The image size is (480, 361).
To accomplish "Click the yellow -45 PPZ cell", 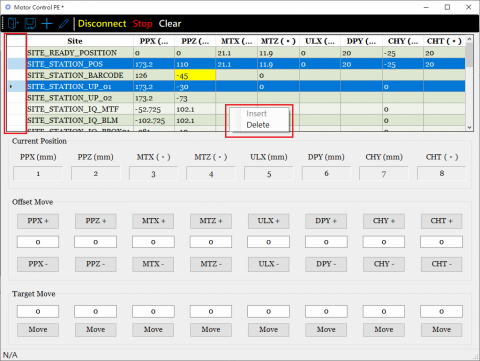I will [x=195, y=75].
